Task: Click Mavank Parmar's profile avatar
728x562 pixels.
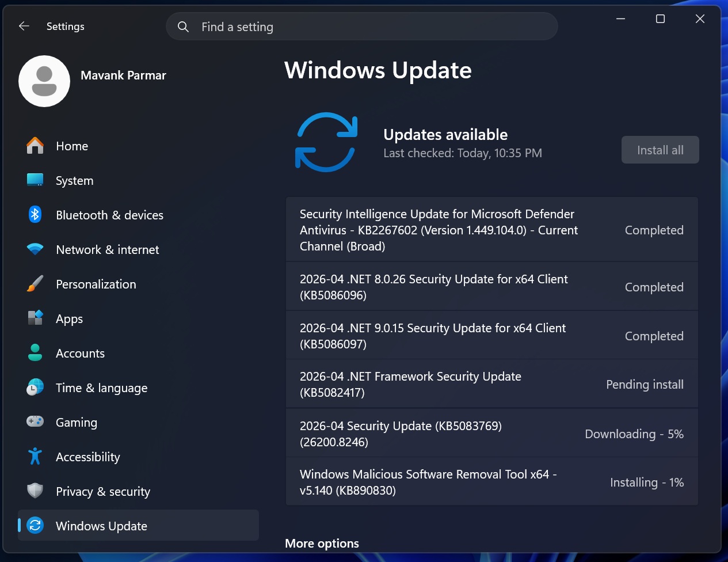Action: [x=44, y=81]
